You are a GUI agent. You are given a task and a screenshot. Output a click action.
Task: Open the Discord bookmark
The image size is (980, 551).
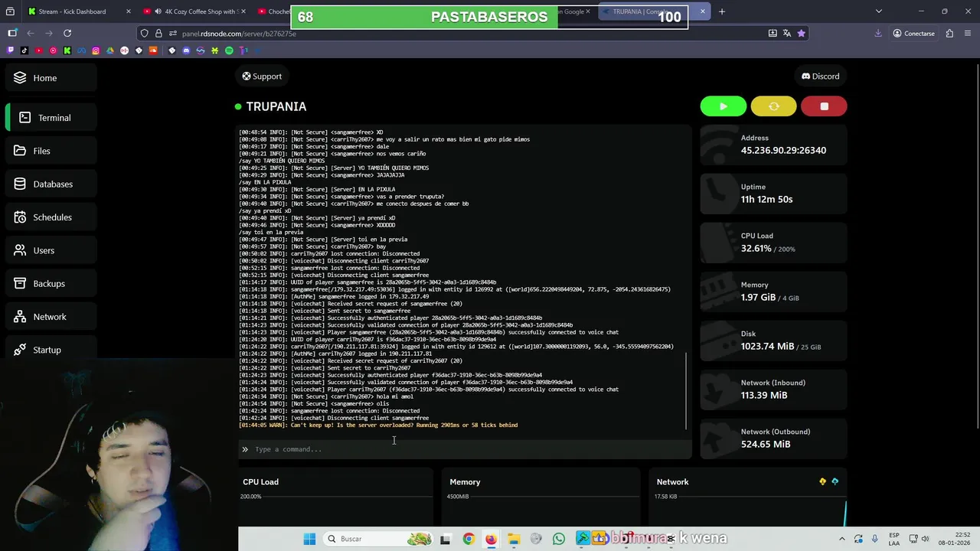coord(186,51)
